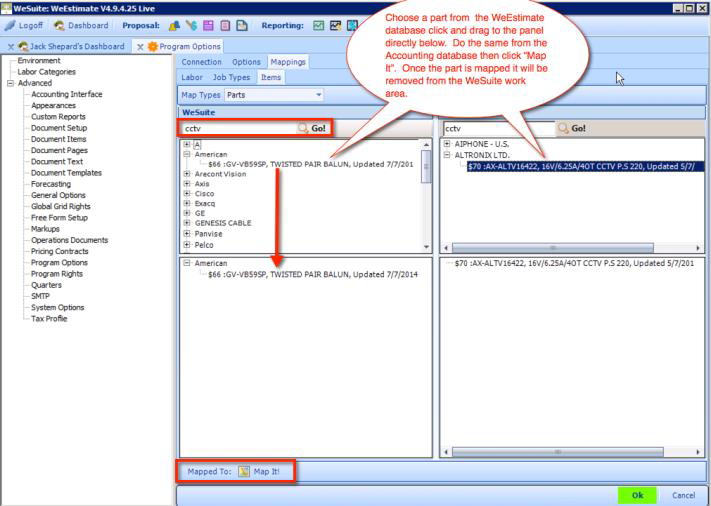Select Global Grid Rights in the options tree

tap(61, 207)
